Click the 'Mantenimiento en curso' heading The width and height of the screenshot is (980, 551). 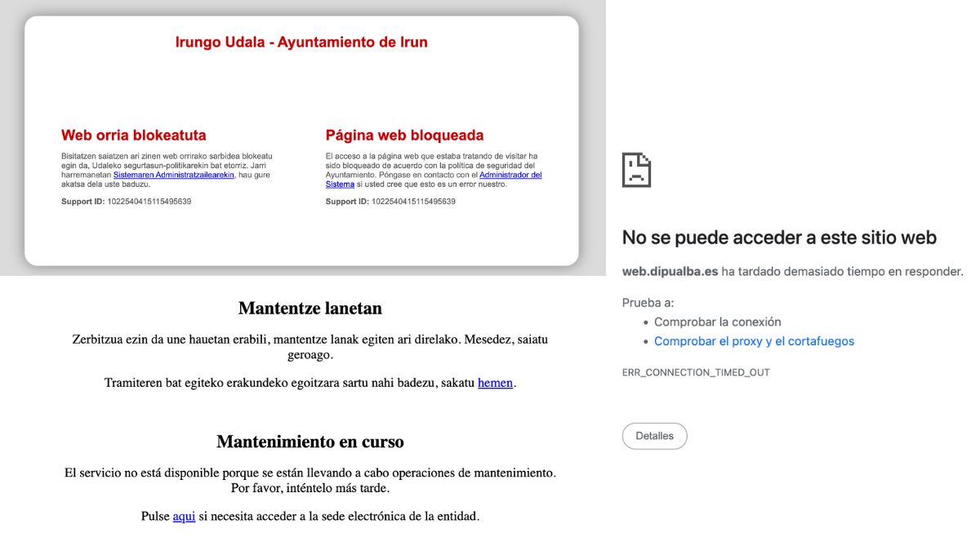click(310, 442)
